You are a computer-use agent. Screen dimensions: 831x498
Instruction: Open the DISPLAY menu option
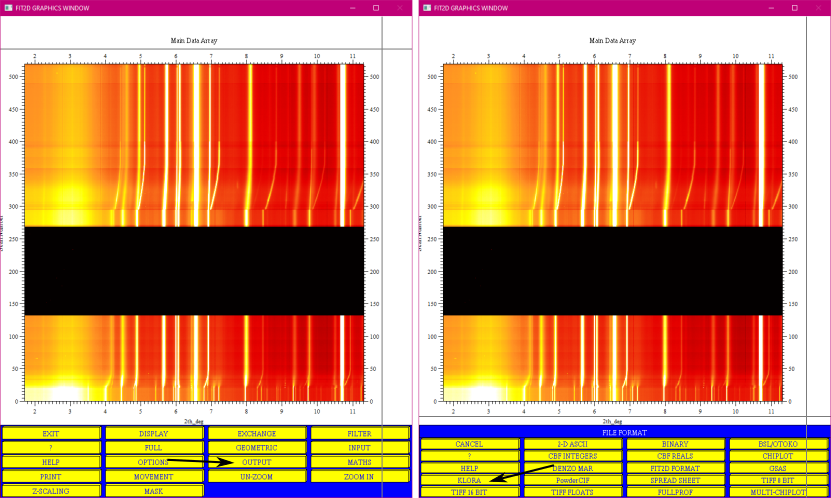pos(154,433)
